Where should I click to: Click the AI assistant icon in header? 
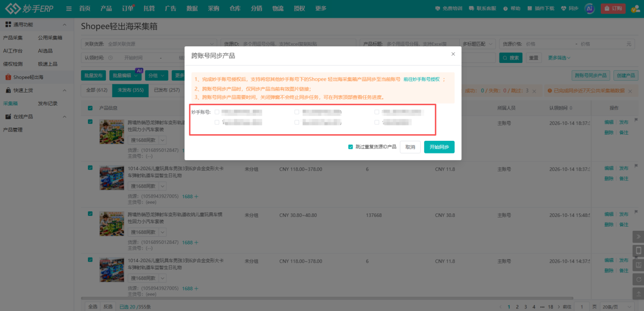click(590, 9)
